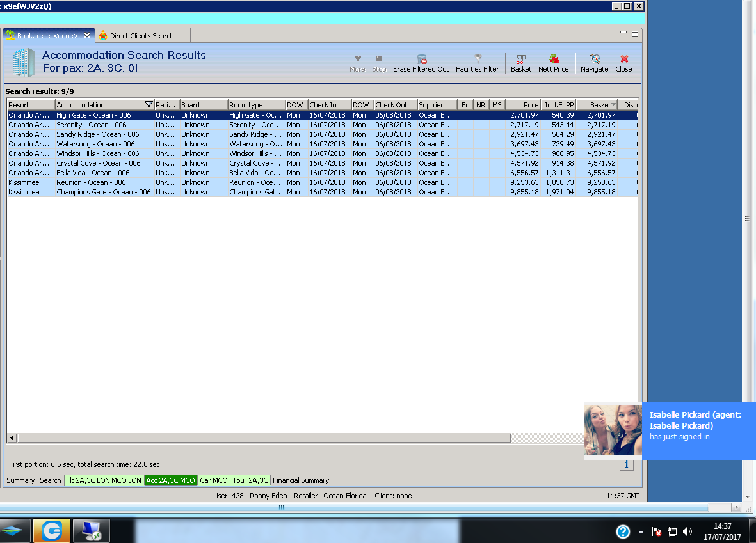Open the Search bottom tab
The height and width of the screenshot is (543, 756).
pos(51,480)
